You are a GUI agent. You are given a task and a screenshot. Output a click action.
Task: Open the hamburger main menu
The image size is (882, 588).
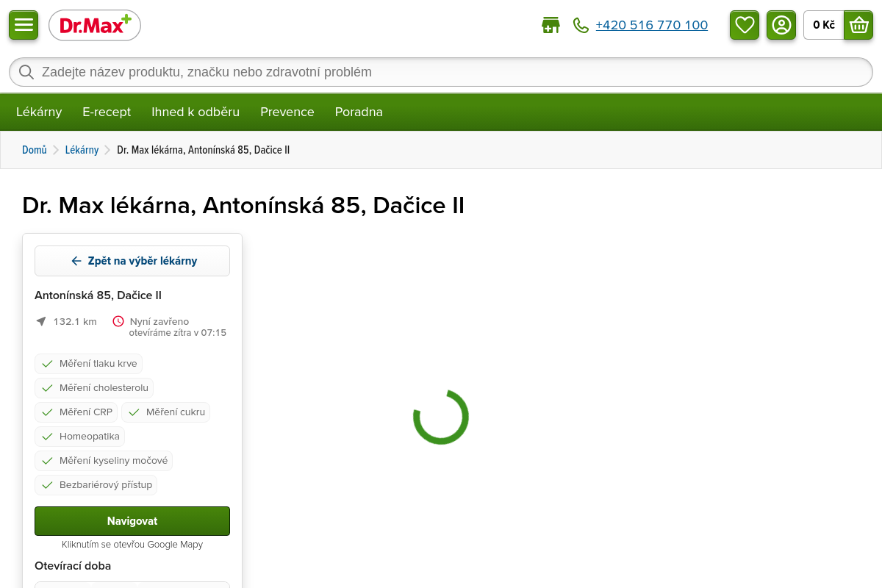[x=24, y=25]
